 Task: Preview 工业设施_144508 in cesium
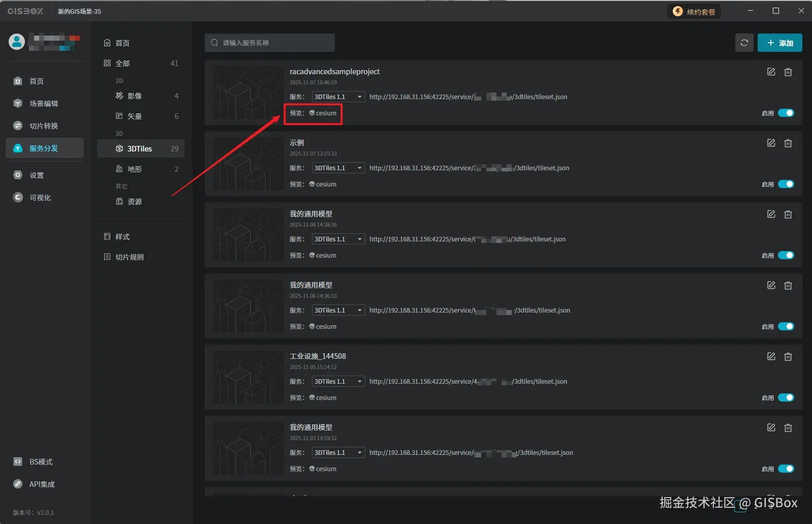[323, 397]
